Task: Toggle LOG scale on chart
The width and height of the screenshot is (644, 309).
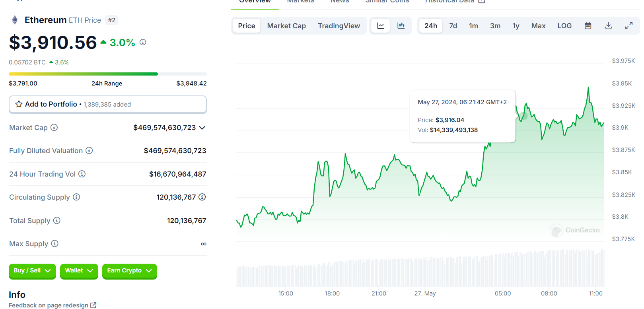Action: pos(564,26)
